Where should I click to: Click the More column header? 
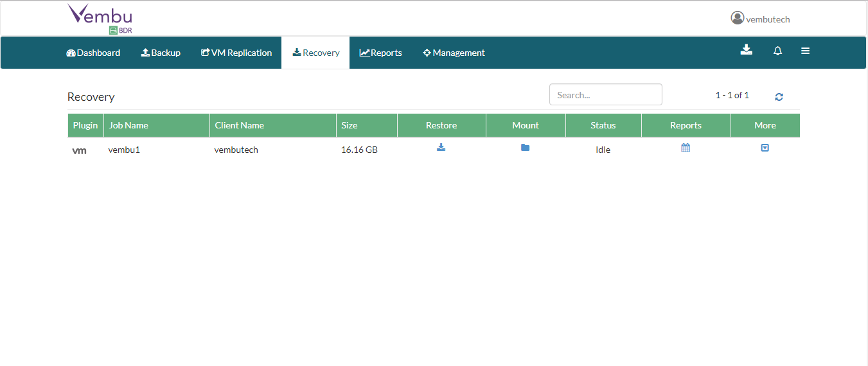point(765,125)
